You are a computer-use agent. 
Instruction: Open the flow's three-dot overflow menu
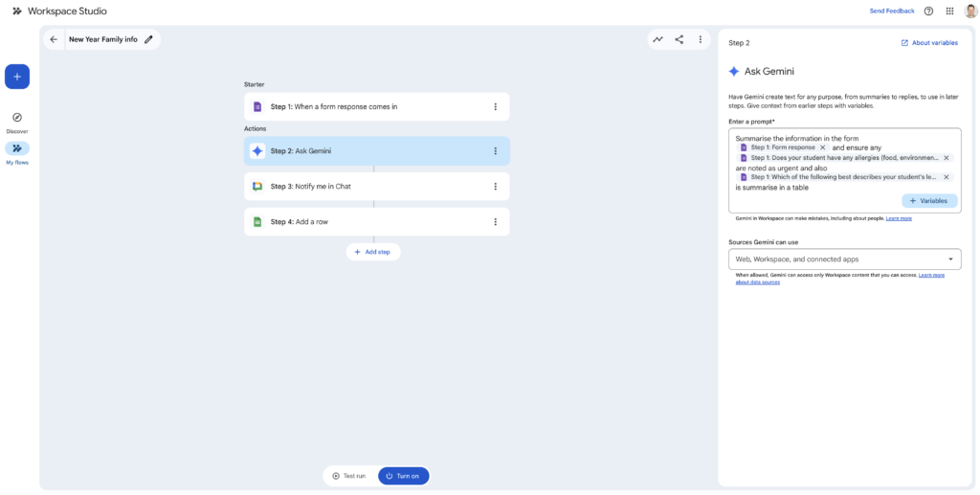point(701,39)
